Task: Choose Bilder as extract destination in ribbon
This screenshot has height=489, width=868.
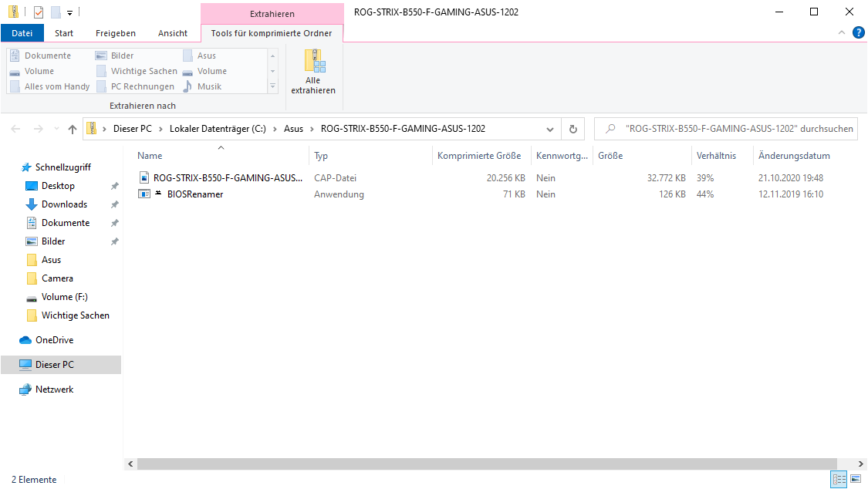Action: [115, 56]
